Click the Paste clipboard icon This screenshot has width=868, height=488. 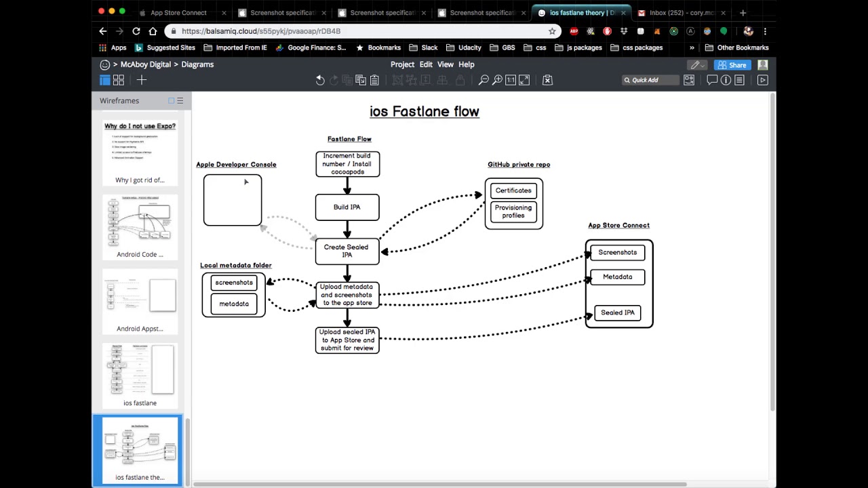tap(374, 80)
